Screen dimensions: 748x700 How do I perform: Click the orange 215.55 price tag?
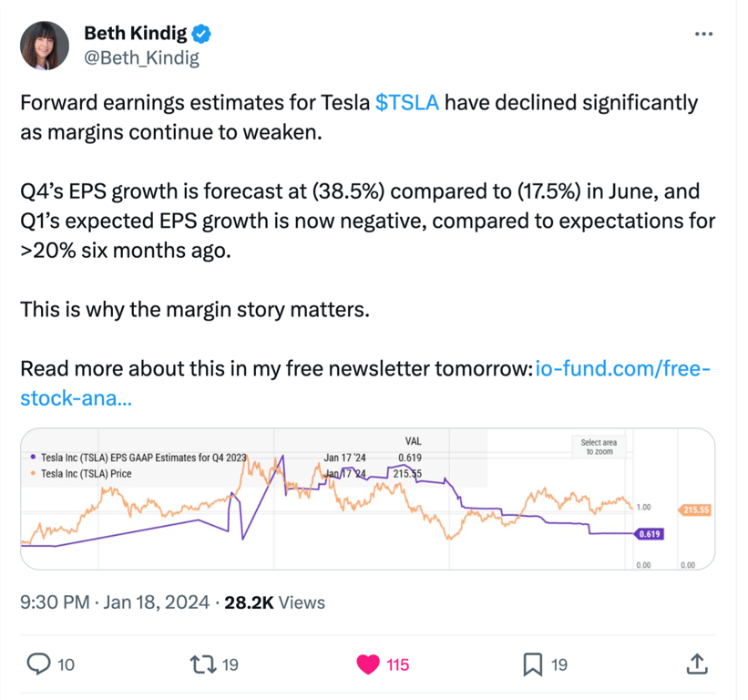pyautogui.click(x=696, y=510)
